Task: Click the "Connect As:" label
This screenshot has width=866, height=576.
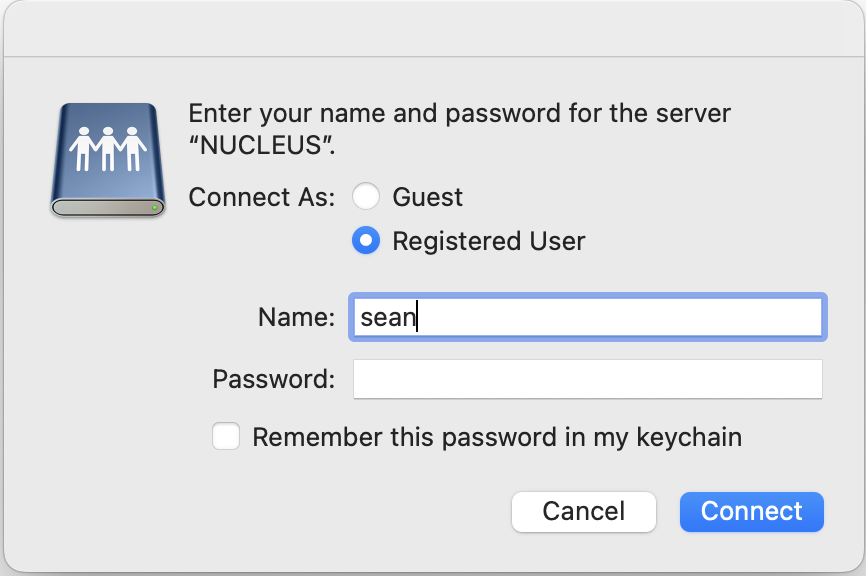Action: pos(261,197)
